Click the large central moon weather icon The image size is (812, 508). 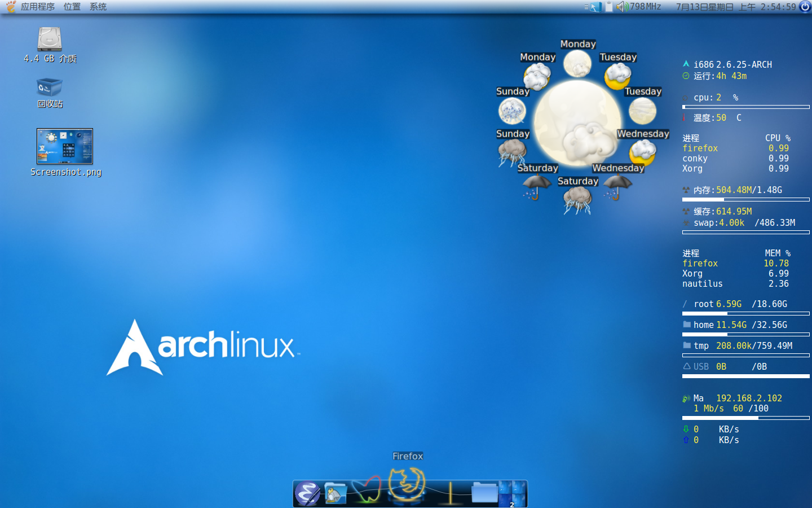[577, 123]
